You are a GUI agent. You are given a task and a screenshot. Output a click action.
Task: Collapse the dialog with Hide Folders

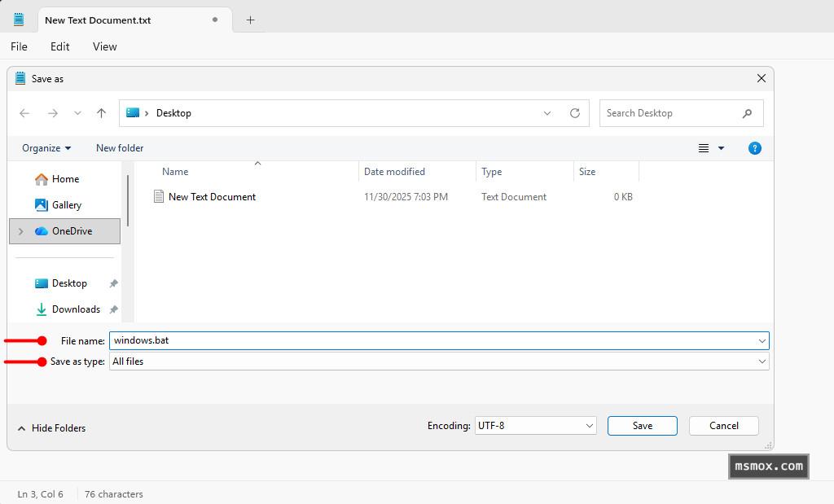tap(51, 428)
